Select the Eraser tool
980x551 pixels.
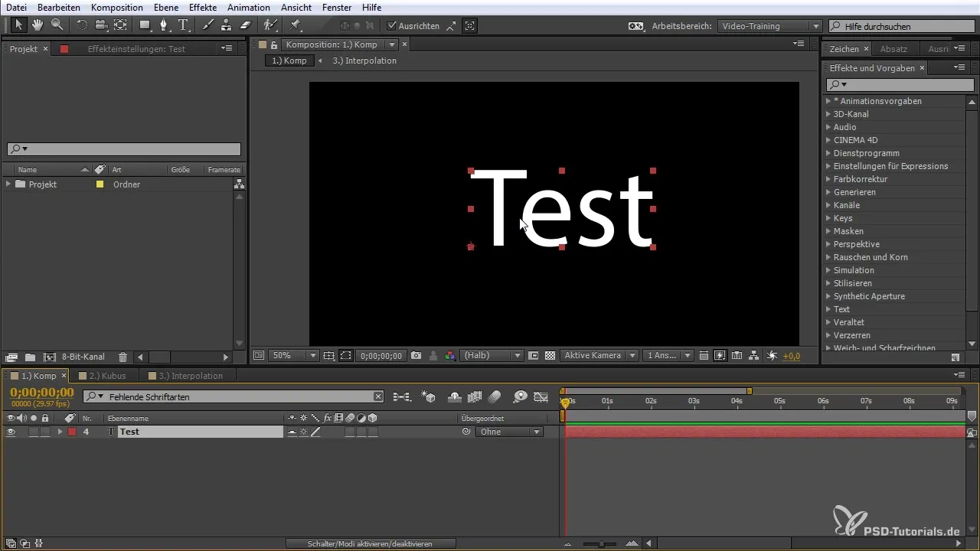coord(245,25)
